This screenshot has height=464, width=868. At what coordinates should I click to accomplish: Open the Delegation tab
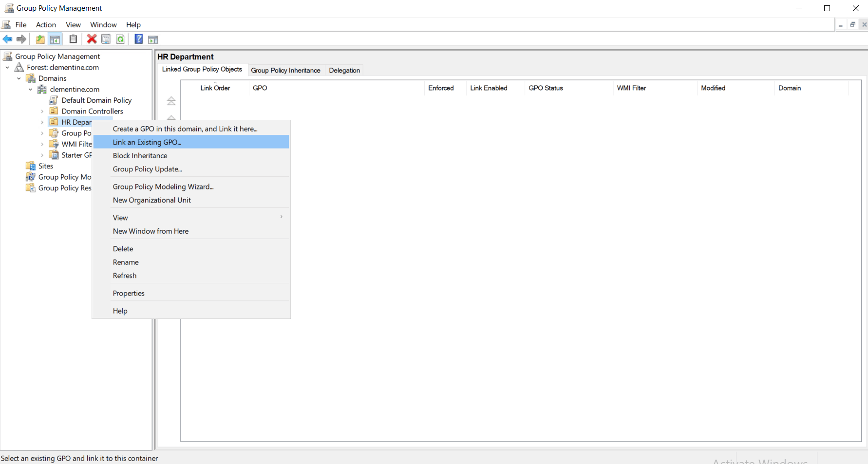pyautogui.click(x=344, y=70)
